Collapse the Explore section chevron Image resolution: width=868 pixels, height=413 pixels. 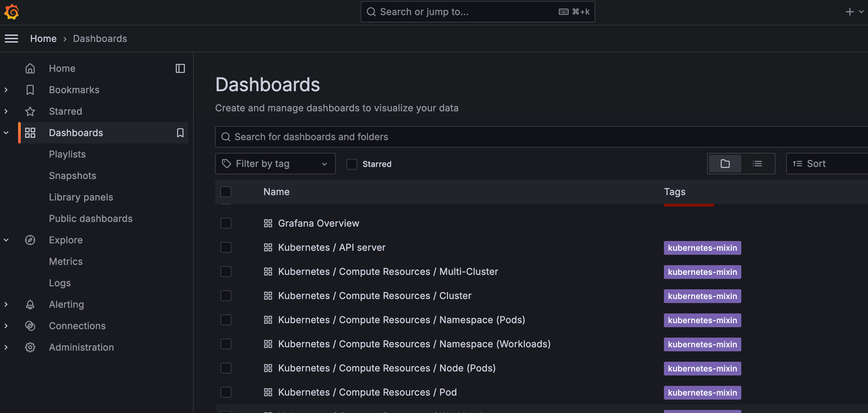click(x=6, y=240)
